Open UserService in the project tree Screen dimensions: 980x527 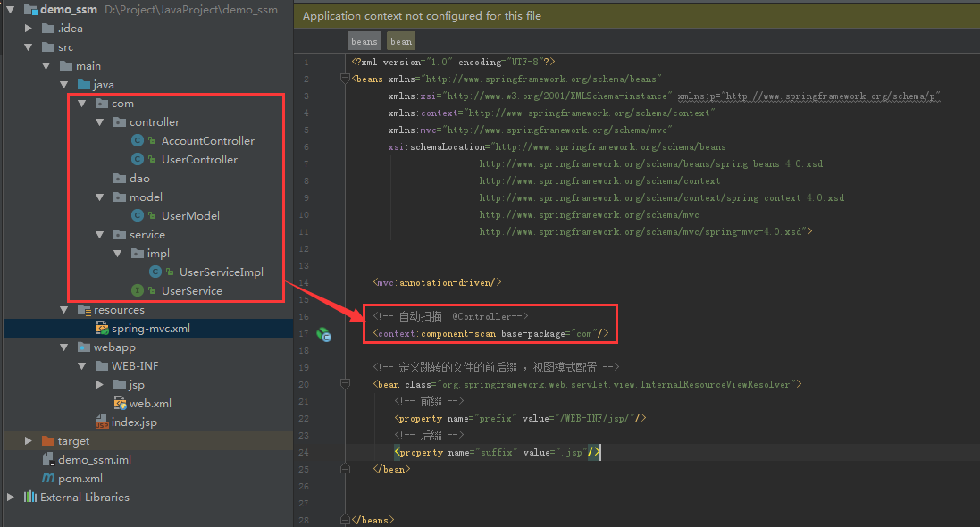tap(192, 290)
